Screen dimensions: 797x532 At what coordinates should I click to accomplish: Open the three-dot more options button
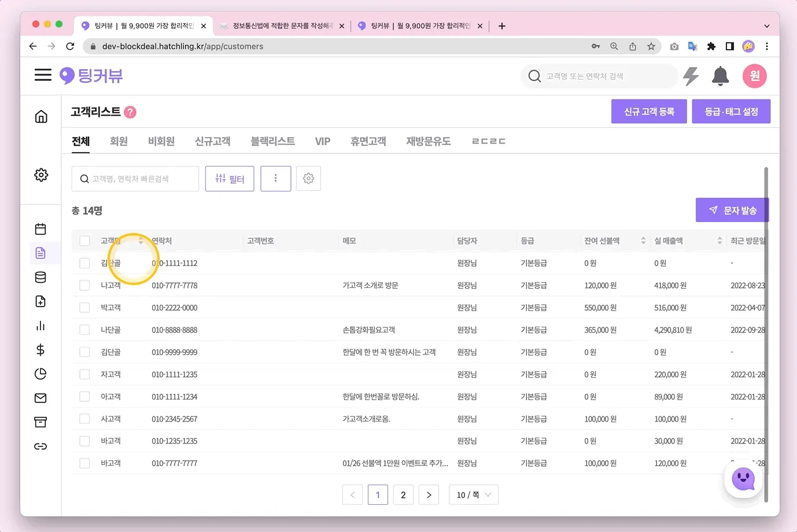(x=276, y=179)
